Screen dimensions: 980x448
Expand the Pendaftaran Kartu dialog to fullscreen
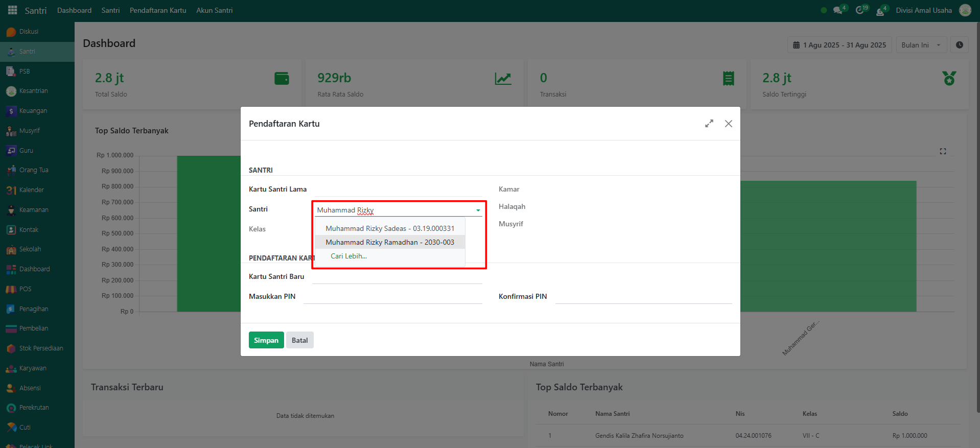pos(709,124)
